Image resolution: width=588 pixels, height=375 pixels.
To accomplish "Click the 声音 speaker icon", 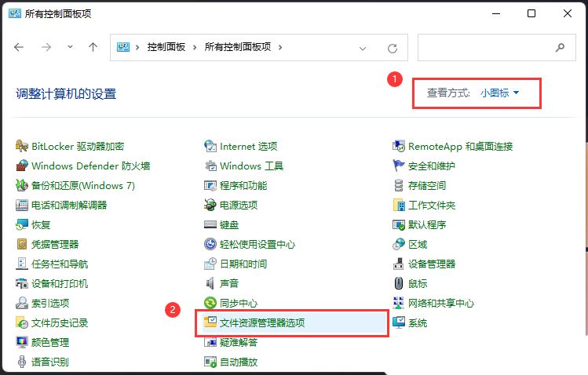I will tap(210, 283).
